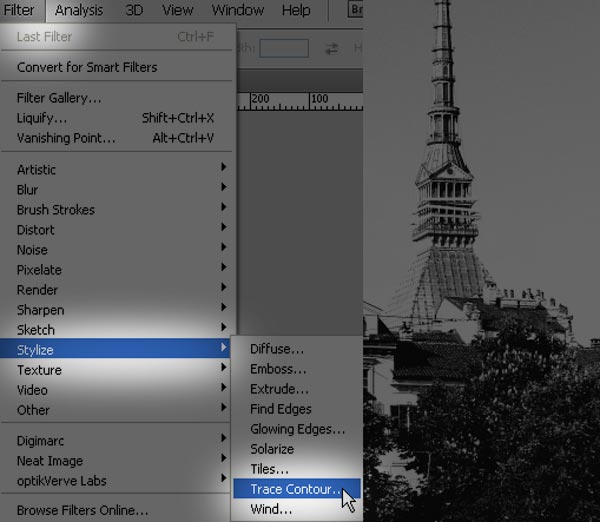Apply the Solarize filter
The width and height of the screenshot is (600, 522).
pos(297,449)
